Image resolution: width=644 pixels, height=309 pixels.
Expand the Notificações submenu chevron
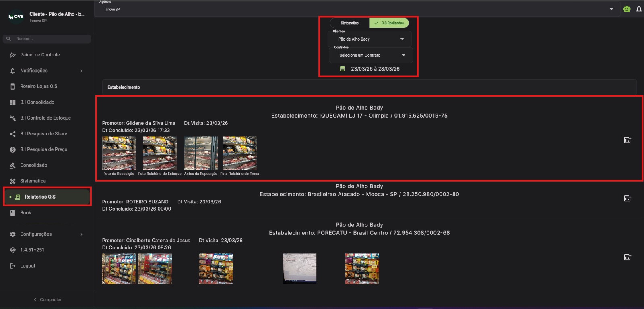click(81, 71)
